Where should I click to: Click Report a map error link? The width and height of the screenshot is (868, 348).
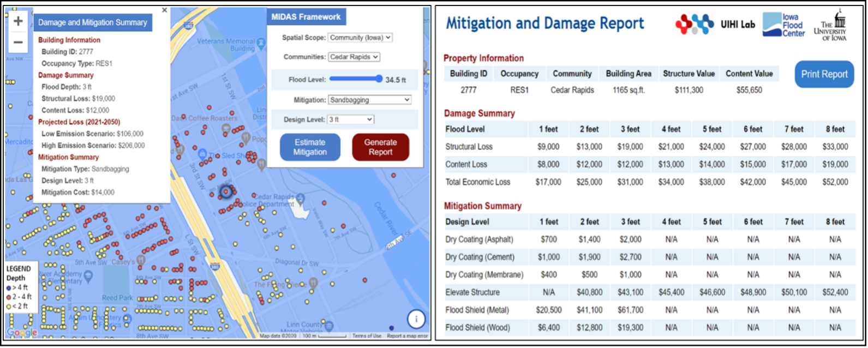click(407, 336)
